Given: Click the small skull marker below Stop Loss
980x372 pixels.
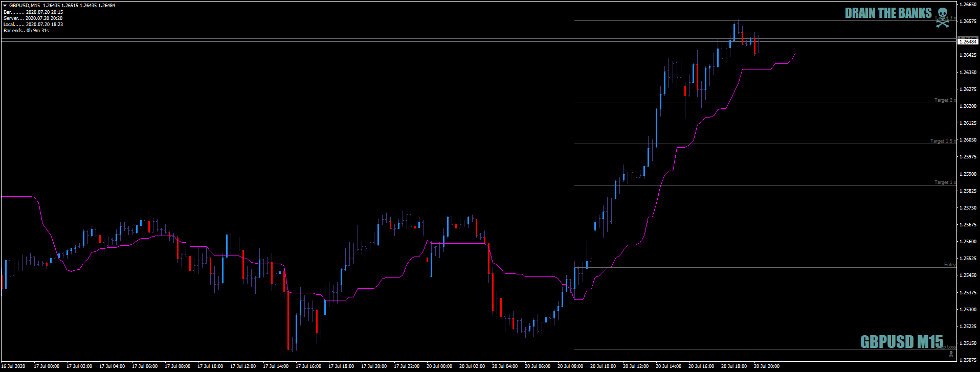Looking at the screenshot, I should click(x=951, y=353).
